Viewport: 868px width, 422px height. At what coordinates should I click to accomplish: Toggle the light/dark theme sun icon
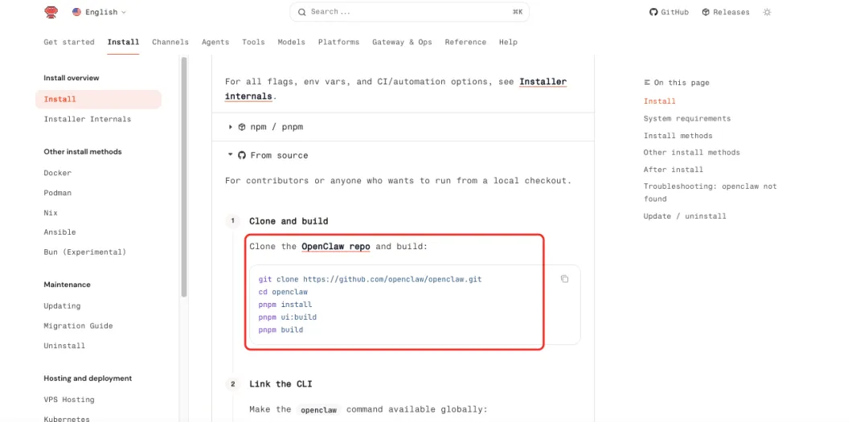[767, 12]
